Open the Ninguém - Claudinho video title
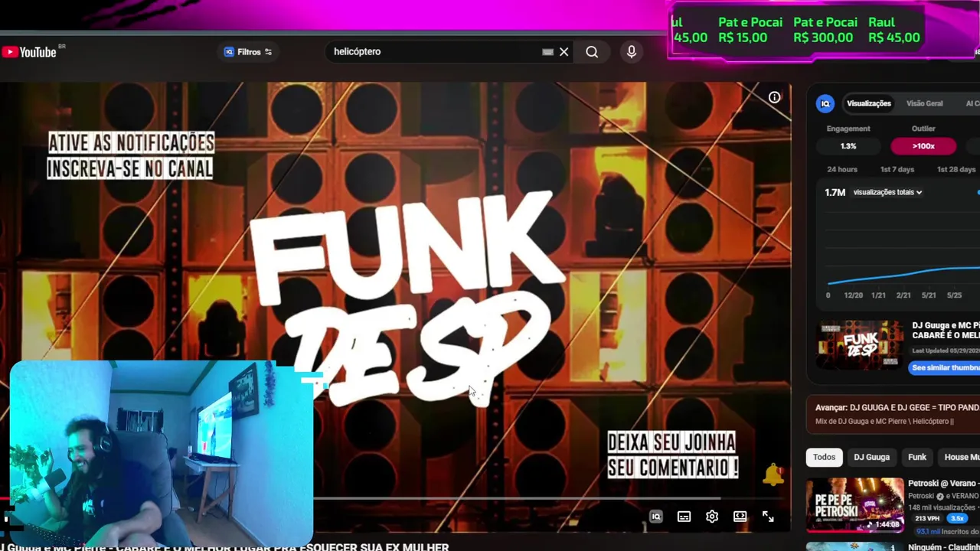Image resolution: width=980 pixels, height=551 pixels. (943, 547)
